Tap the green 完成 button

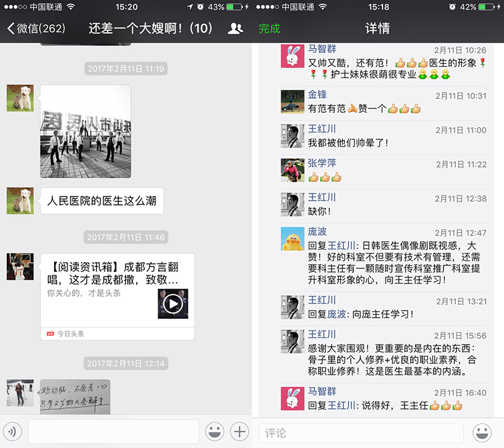[269, 29]
